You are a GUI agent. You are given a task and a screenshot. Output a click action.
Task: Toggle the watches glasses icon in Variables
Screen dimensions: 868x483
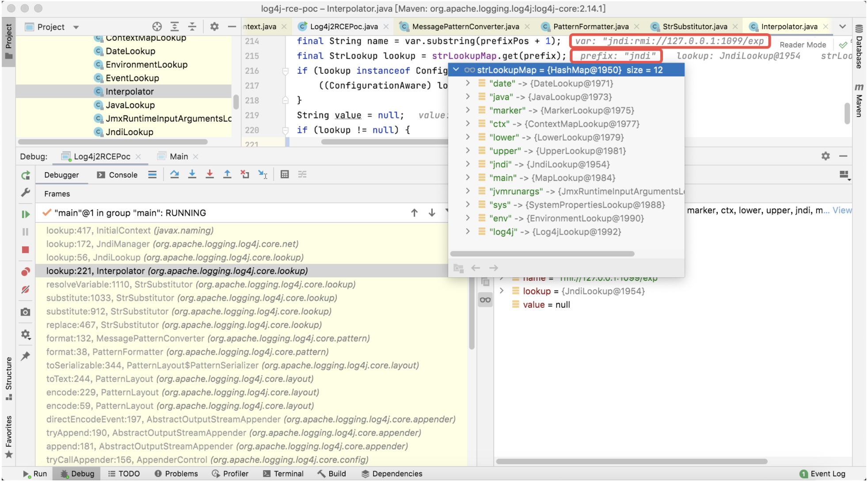coord(485,300)
